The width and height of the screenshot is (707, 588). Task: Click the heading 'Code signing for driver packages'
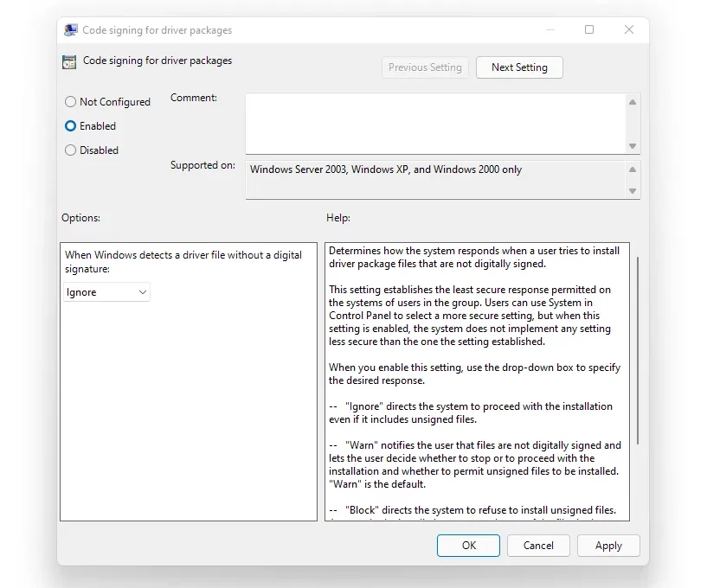pos(157,61)
